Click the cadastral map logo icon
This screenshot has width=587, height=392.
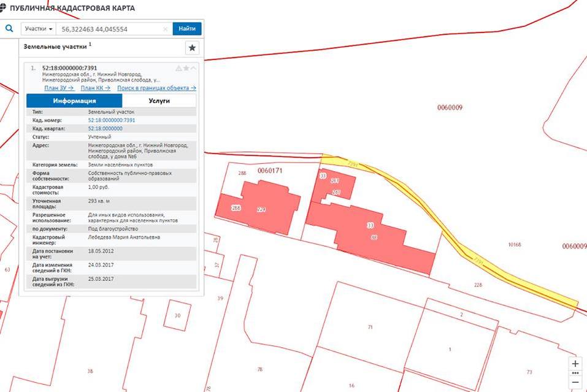pyautogui.click(x=4, y=8)
